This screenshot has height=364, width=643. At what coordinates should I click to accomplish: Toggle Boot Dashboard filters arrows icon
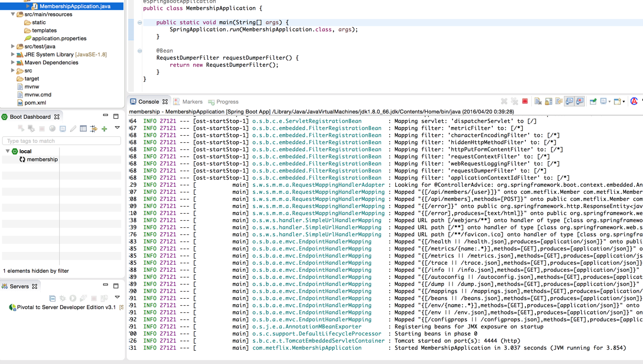[x=94, y=129]
